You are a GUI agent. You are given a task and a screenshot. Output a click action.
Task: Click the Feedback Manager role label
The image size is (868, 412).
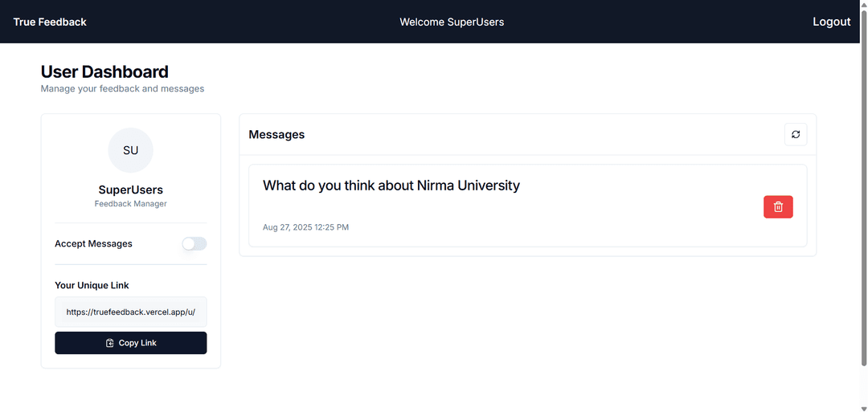coord(130,204)
